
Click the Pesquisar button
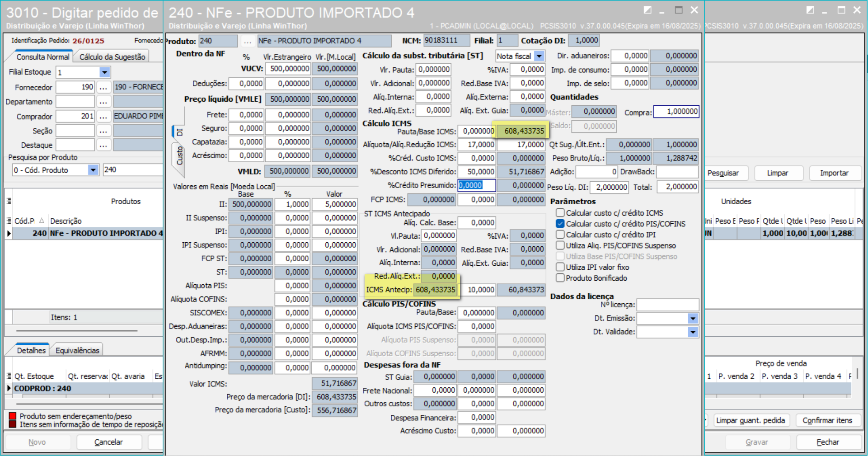723,173
